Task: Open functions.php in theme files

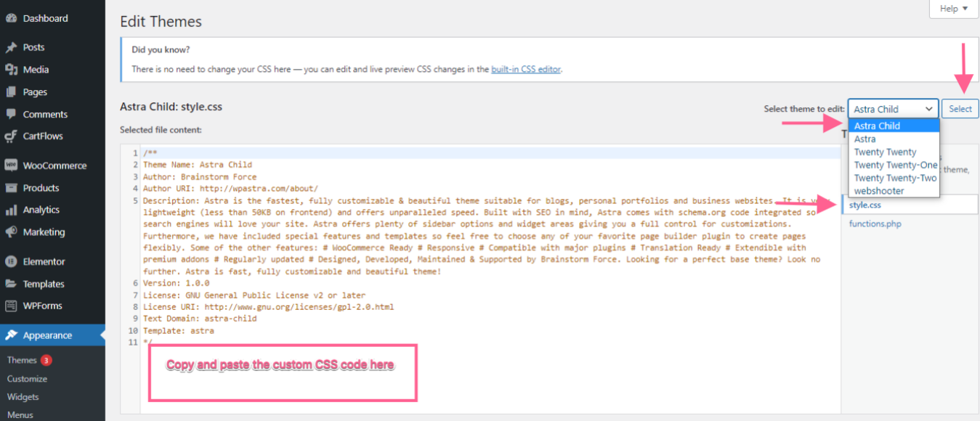Action: pyautogui.click(x=875, y=224)
